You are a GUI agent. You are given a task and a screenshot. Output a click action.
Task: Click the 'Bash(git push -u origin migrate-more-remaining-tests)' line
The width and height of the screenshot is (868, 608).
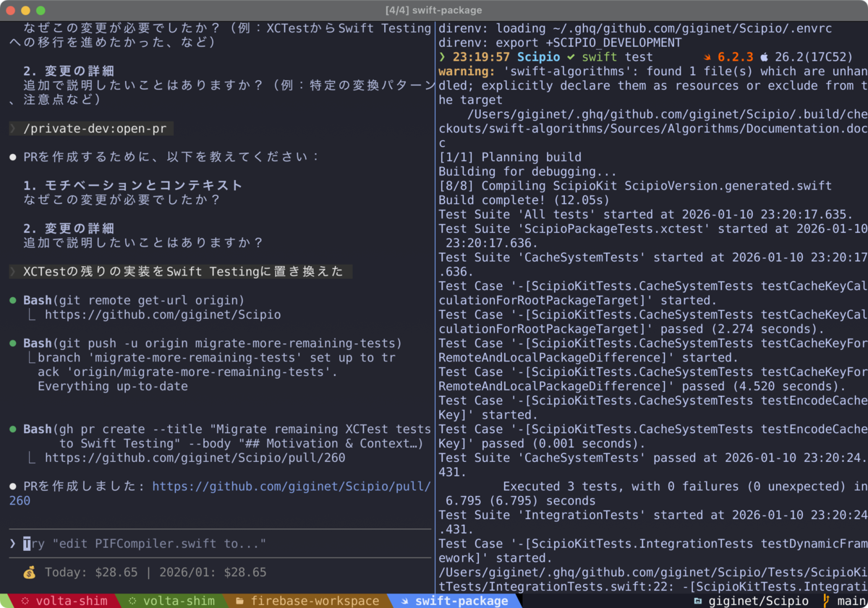click(x=213, y=343)
